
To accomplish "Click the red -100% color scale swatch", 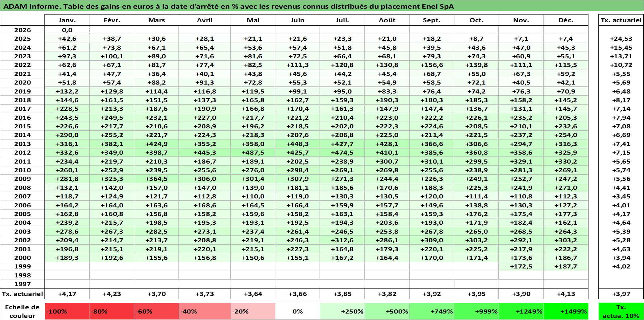I will tap(67, 311).
